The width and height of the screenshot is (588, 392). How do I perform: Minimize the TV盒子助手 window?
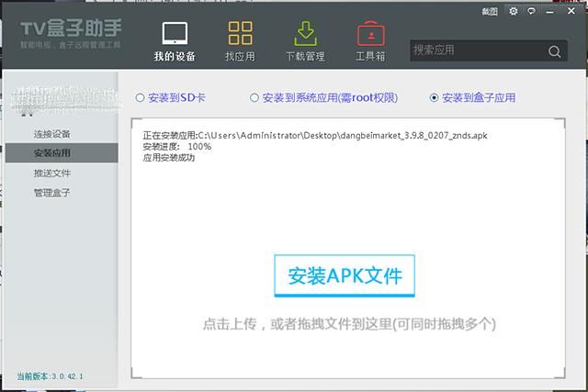[x=549, y=12]
